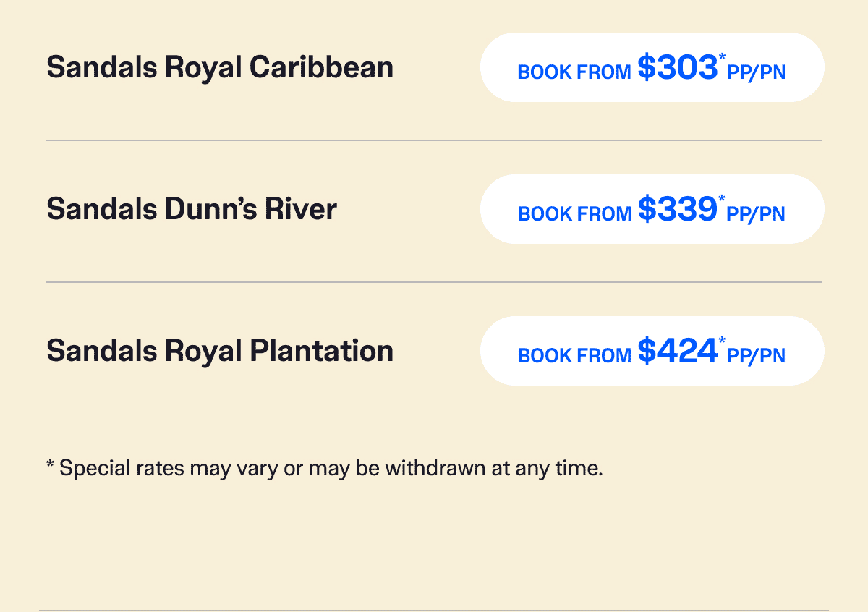This screenshot has height=612, width=868.
Task: Click the $339 price figure
Action: click(677, 209)
